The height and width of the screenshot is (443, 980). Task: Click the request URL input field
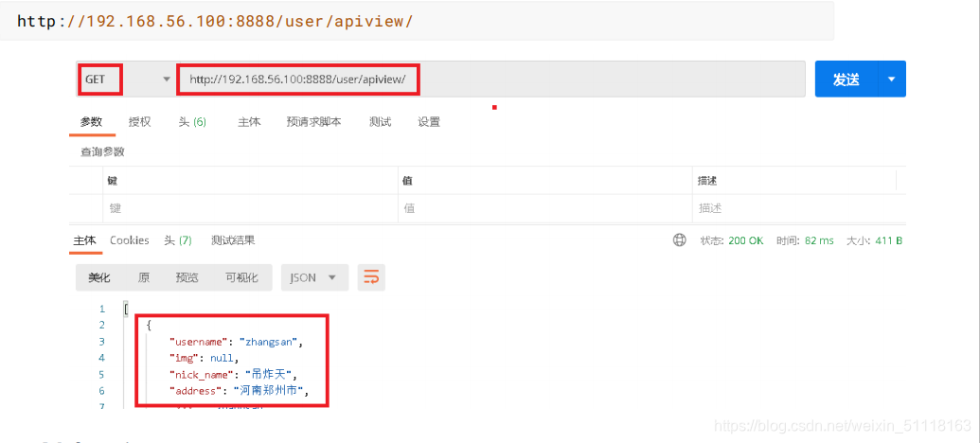[490, 80]
